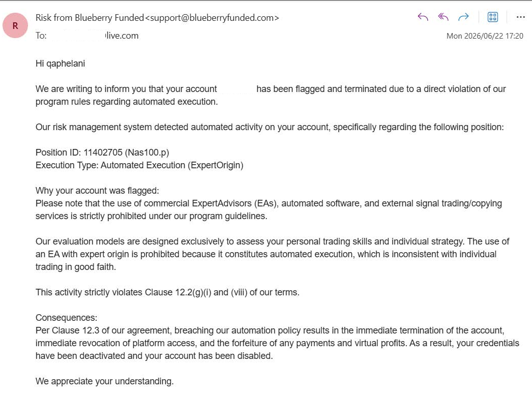Click the Mon 2026/06/22 17:20 timestamp
This screenshot has height=394, width=532.
485,36
